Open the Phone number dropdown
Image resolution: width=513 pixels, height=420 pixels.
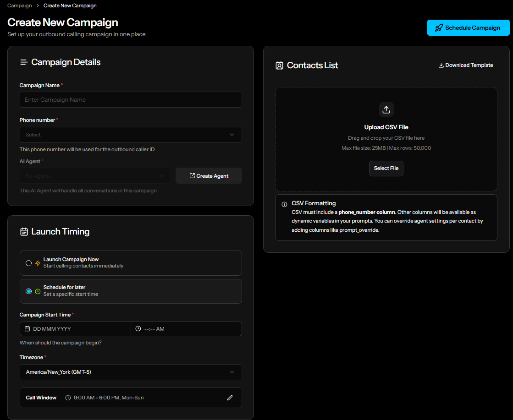(x=131, y=135)
